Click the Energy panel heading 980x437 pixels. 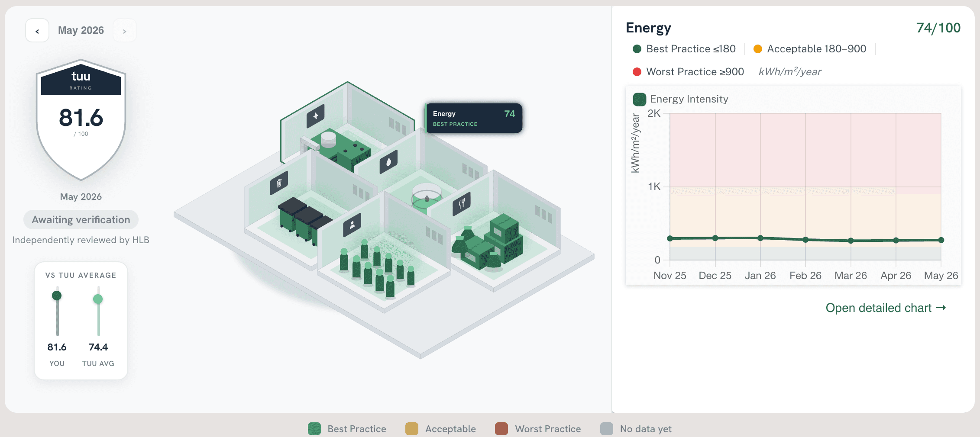[x=648, y=28]
